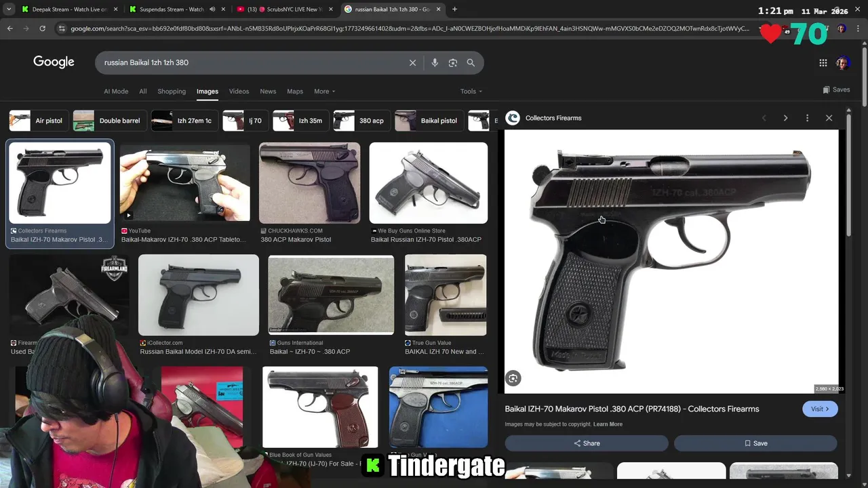Open Baikal IZH-70 Makarov Pistol title link
Screen dimensions: 868x488
click(632, 409)
